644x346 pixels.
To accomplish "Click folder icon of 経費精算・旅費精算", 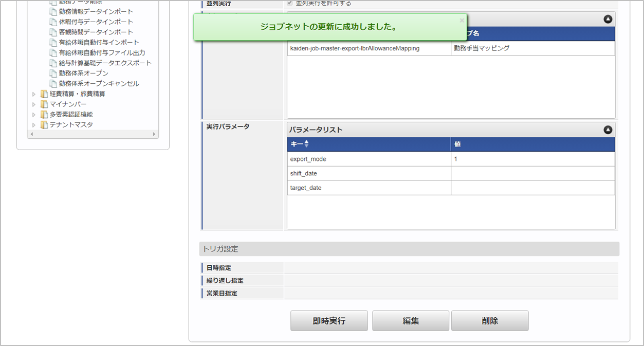I will 44,94.
